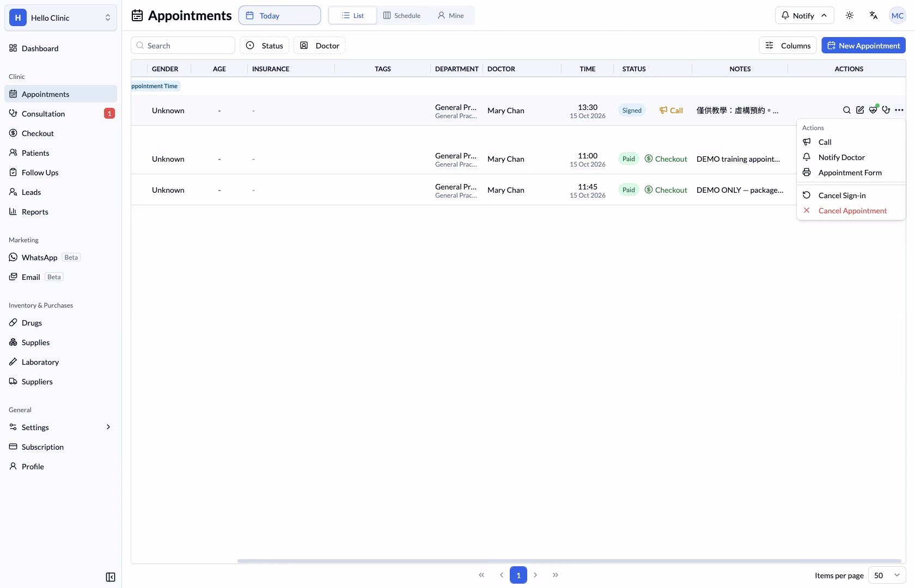This screenshot has height=588, width=915.
Task: Create a New Appointment
Action: [864, 46]
